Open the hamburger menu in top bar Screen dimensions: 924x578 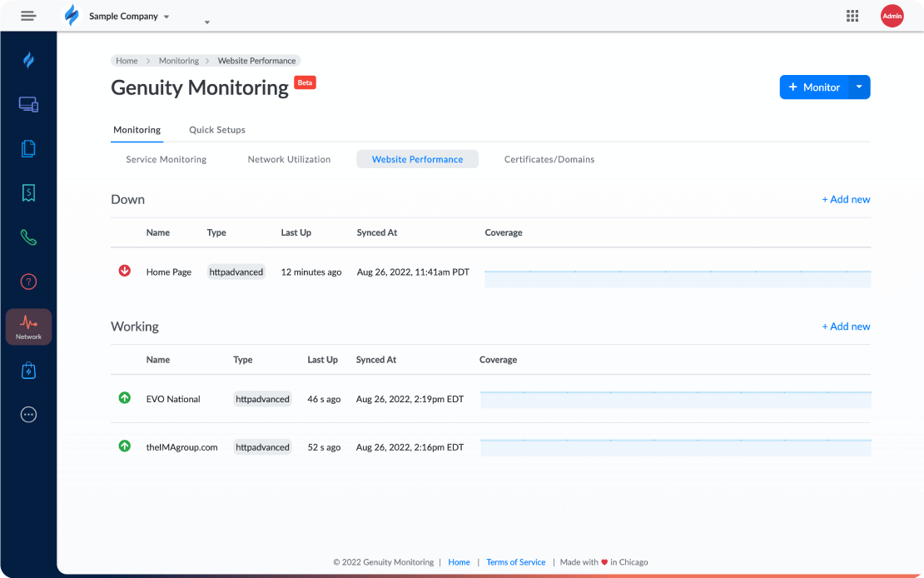28,16
